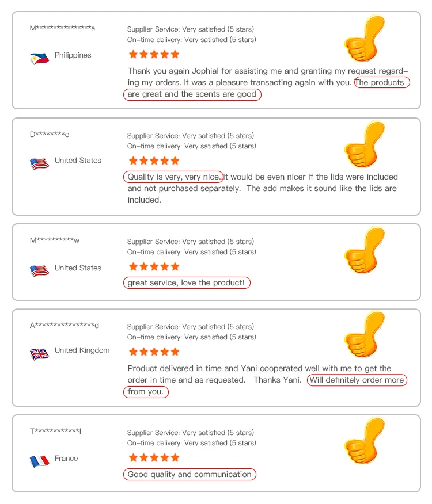The height and width of the screenshot is (504, 432).
Task: Click circled 'Will definitely order more' text
Action: click(357, 380)
